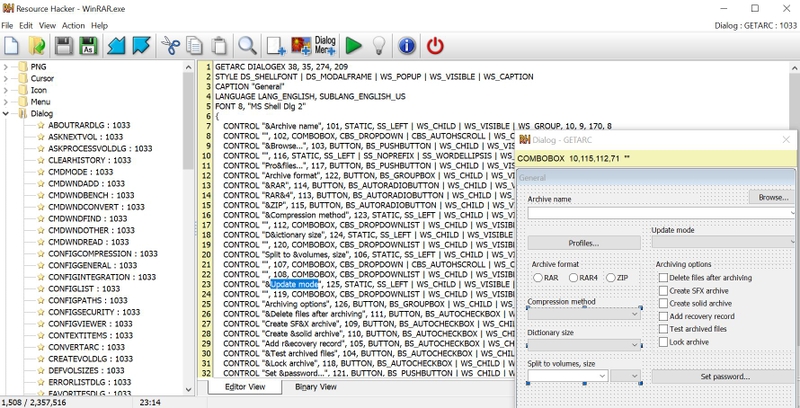Switch to the Binary View tab
The image size is (800, 408).
pyautogui.click(x=316, y=387)
